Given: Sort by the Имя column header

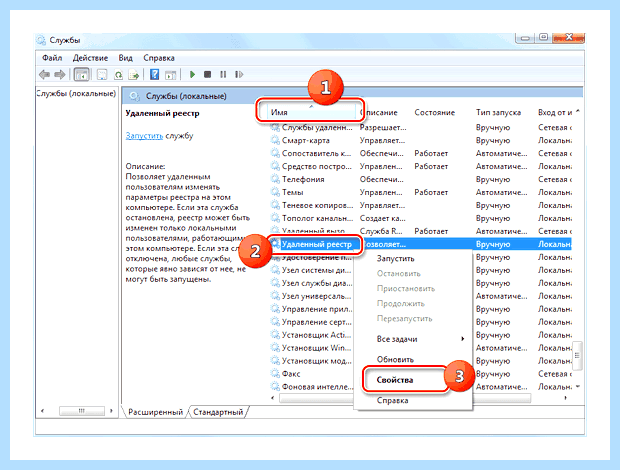Looking at the screenshot, I should pos(312,112).
